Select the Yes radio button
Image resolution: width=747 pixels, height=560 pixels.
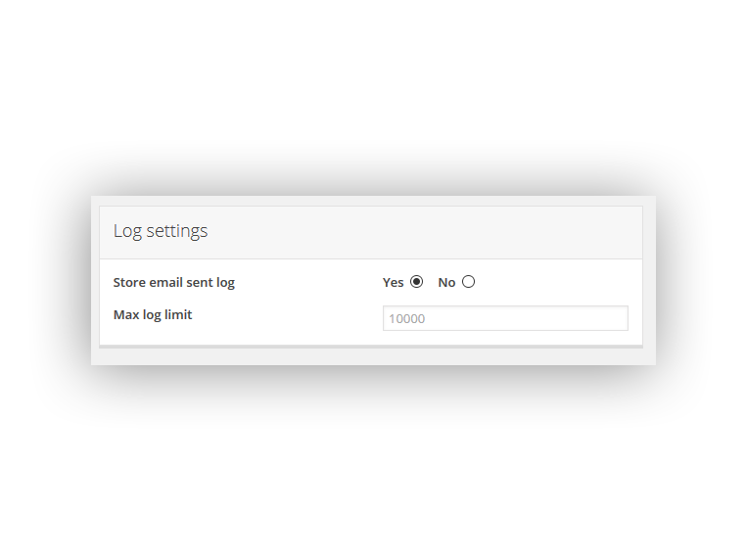[x=417, y=282]
